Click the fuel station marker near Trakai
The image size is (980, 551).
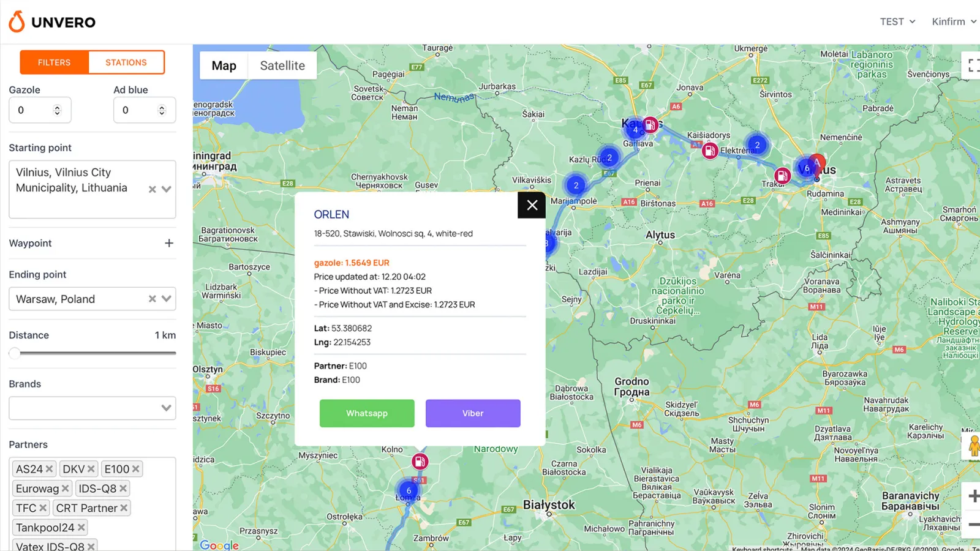tap(782, 176)
